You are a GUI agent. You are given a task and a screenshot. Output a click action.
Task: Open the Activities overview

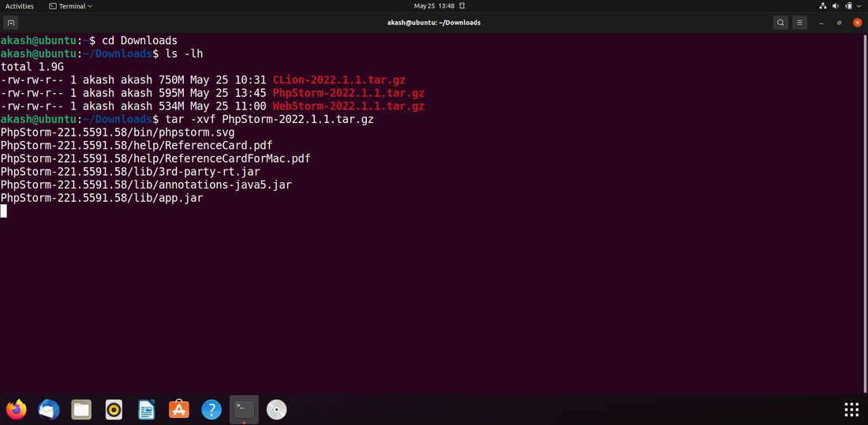pos(20,6)
